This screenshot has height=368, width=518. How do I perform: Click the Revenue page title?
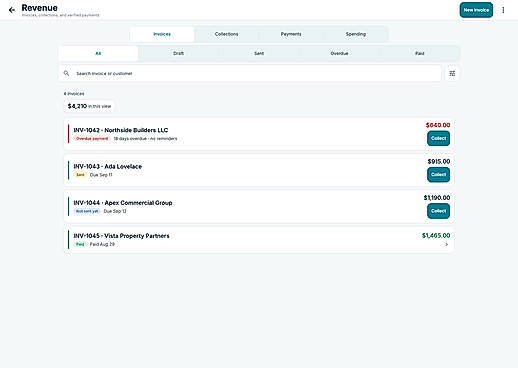click(39, 8)
